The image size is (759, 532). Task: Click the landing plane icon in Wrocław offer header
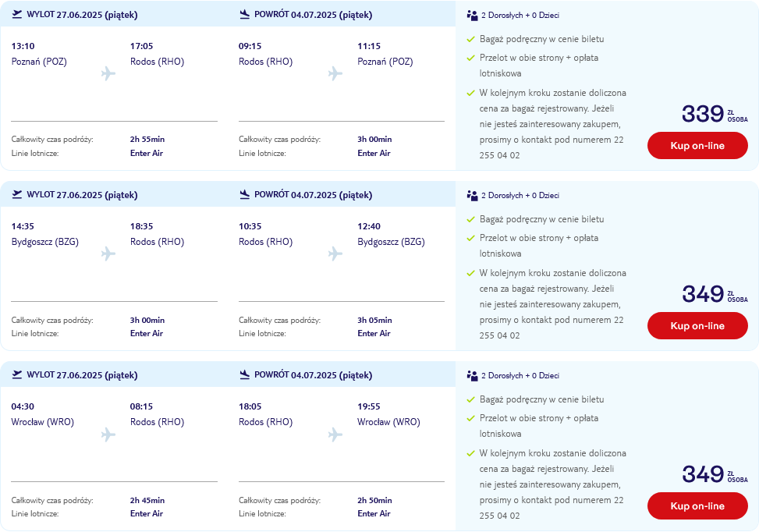(245, 374)
